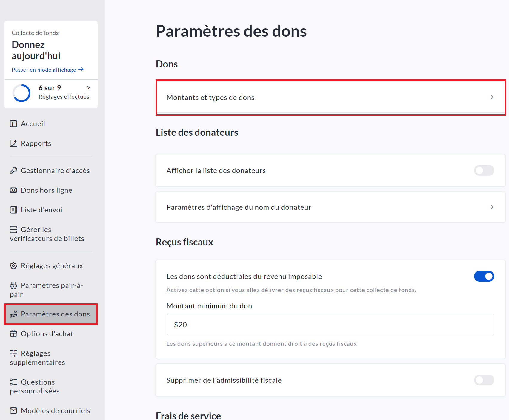Image resolution: width=509 pixels, height=420 pixels.
Task: Click the circular setup progress indicator
Action: pos(21,93)
